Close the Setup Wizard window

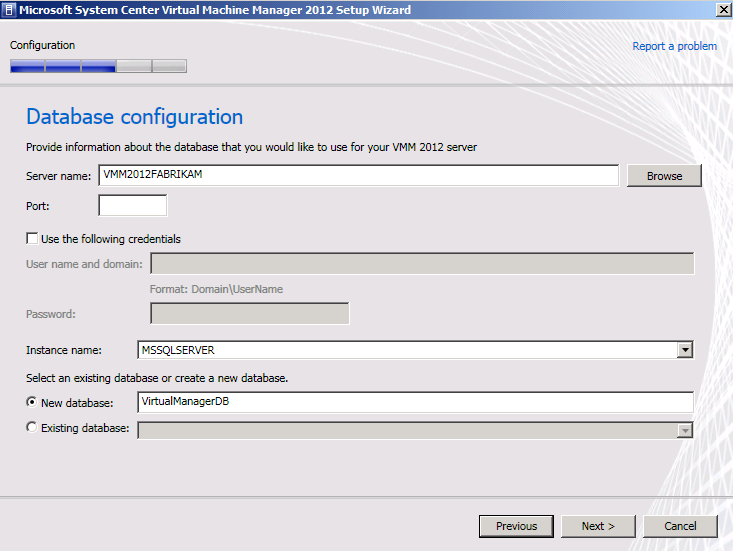[x=723, y=10]
